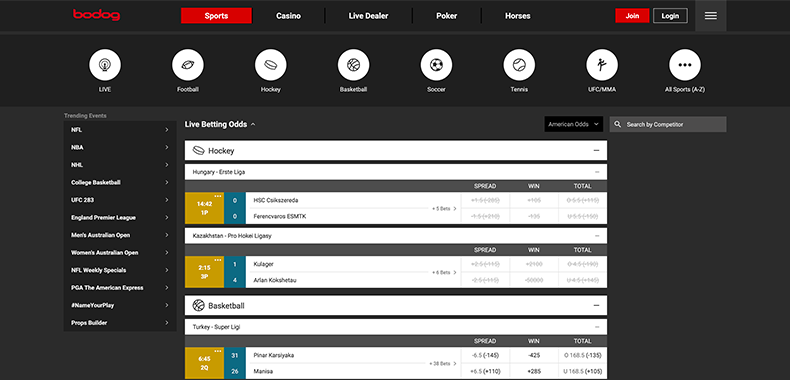
Task: Collapse the Kazakhstan - Pro Hokei Ligasy league
Action: 597,236
